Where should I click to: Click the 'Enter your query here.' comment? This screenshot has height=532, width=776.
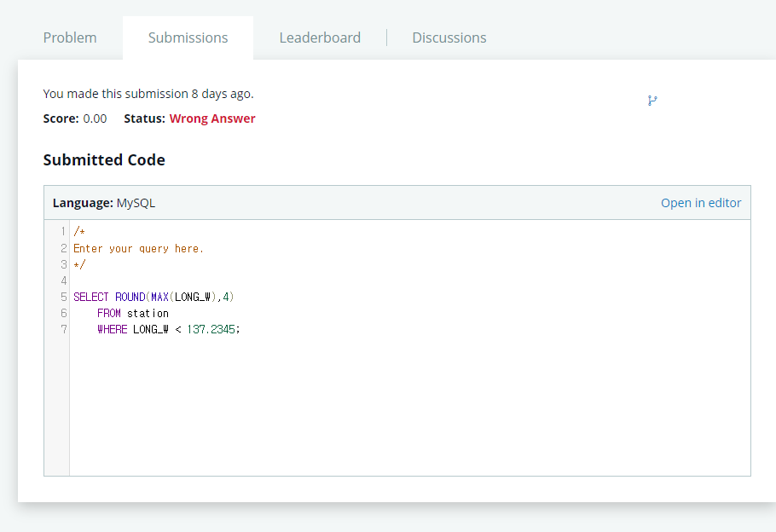point(138,248)
